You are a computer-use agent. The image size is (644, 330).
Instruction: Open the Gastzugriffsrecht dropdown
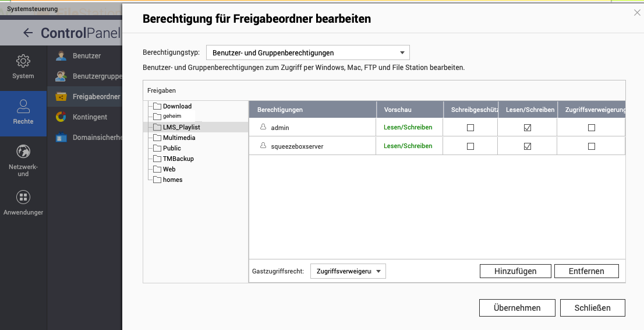(x=348, y=271)
